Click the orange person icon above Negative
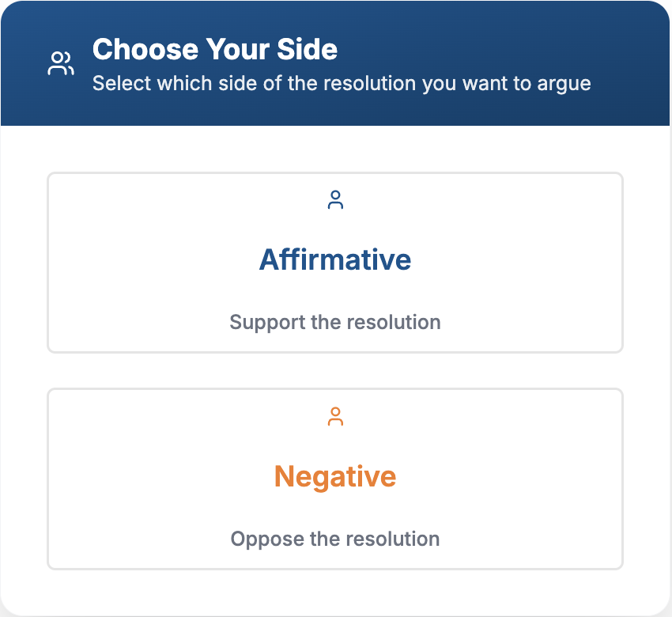This screenshot has height=617, width=672. [x=335, y=417]
